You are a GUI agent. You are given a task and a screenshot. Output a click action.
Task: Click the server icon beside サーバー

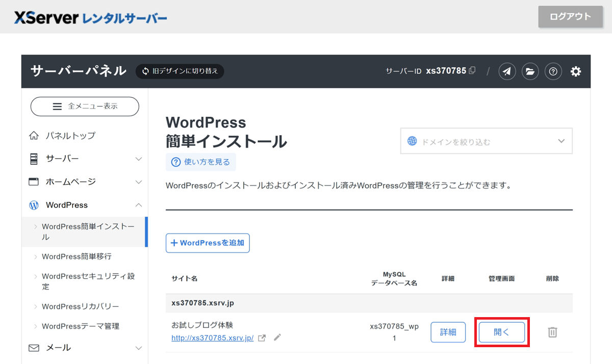[x=34, y=159]
